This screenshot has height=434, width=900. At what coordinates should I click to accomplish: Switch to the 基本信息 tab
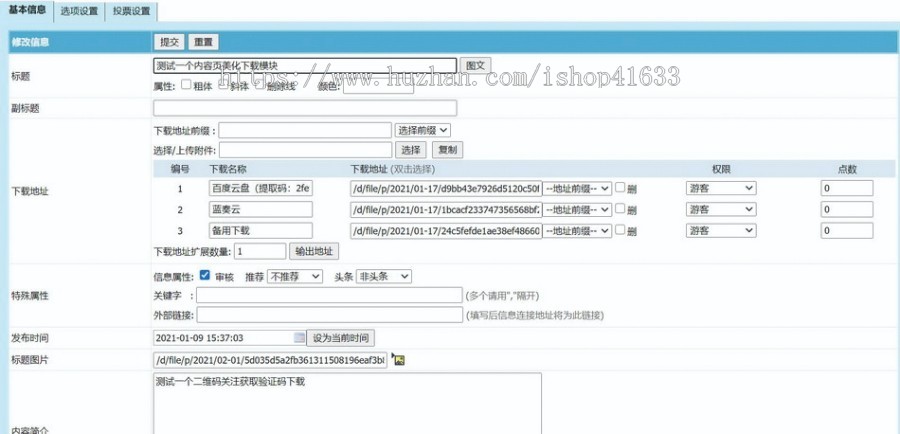(28, 10)
